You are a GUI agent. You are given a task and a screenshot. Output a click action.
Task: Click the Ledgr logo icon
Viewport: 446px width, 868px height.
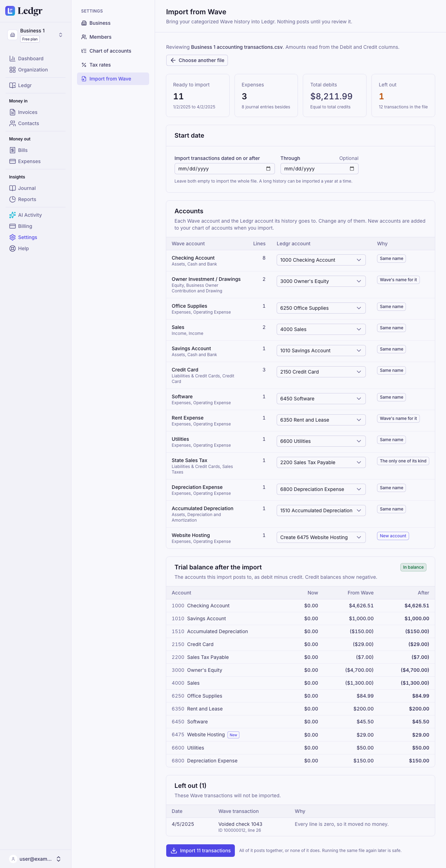[10, 11]
